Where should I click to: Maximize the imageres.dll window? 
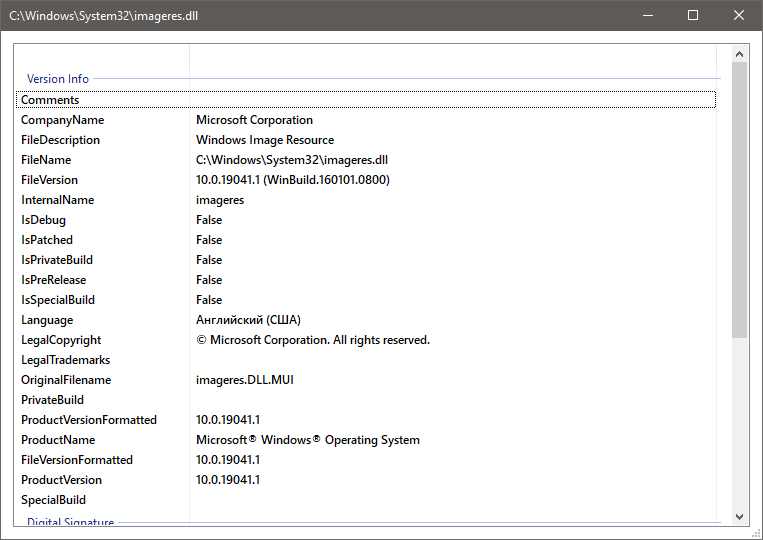693,15
